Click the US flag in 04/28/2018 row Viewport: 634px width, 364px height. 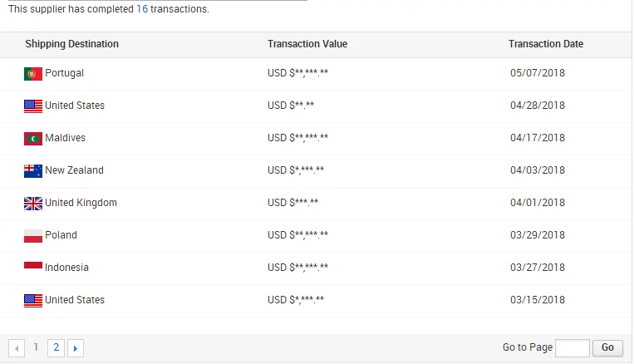[33, 106]
